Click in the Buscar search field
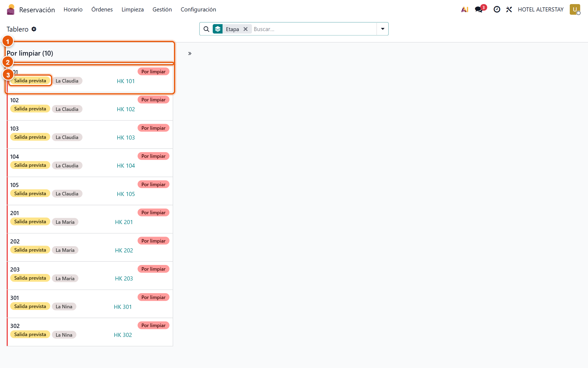This screenshot has height=368, width=588. [314, 29]
